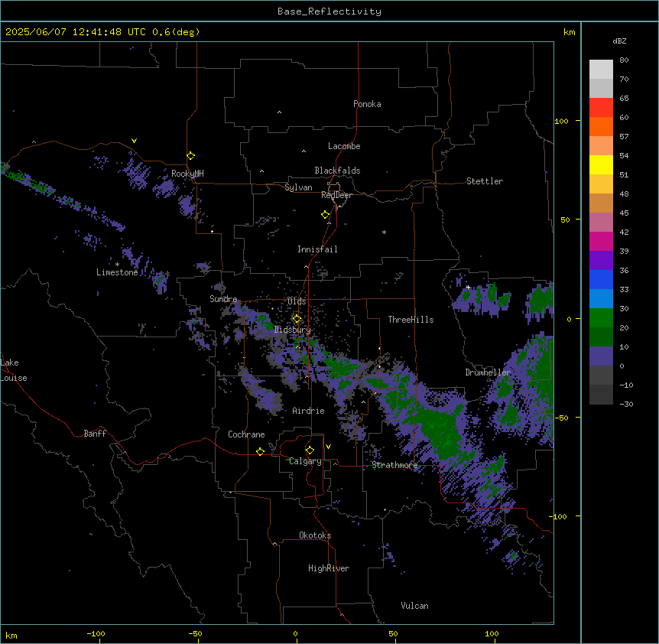Viewport: 659px width, 644px height.
Task: Click the dBZ legend heading
Action: click(619, 41)
